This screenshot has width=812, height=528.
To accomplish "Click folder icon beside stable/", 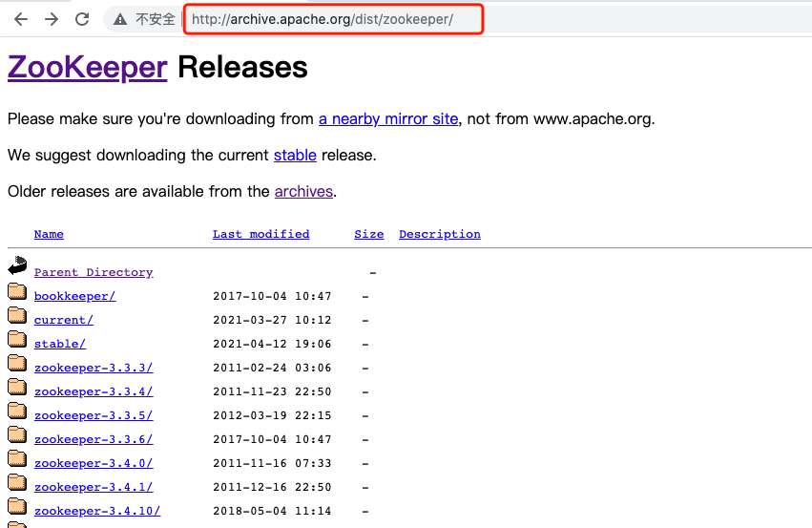I will pyautogui.click(x=17, y=339).
